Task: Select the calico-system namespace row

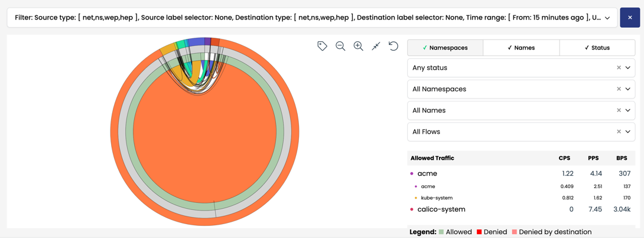Action: click(x=441, y=209)
